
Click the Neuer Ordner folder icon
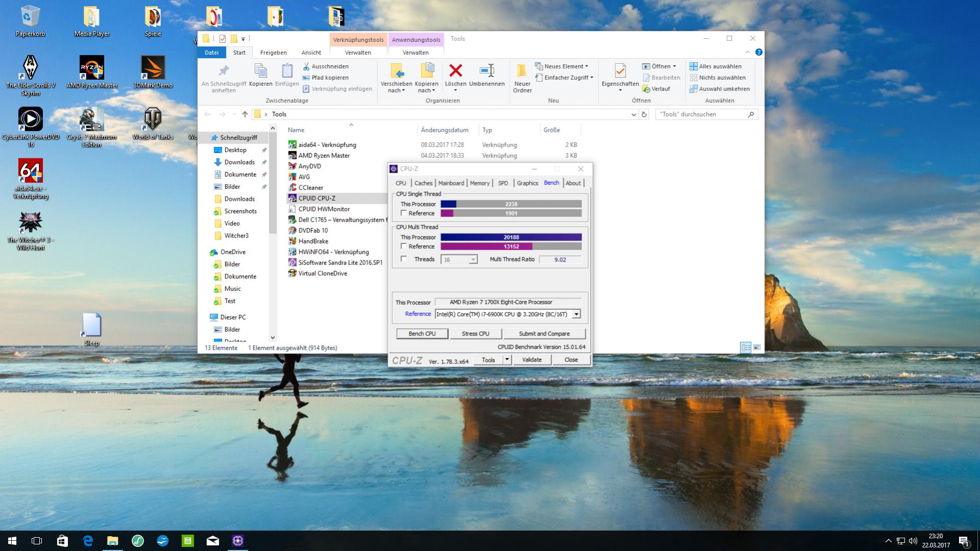(x=522, y=70)
